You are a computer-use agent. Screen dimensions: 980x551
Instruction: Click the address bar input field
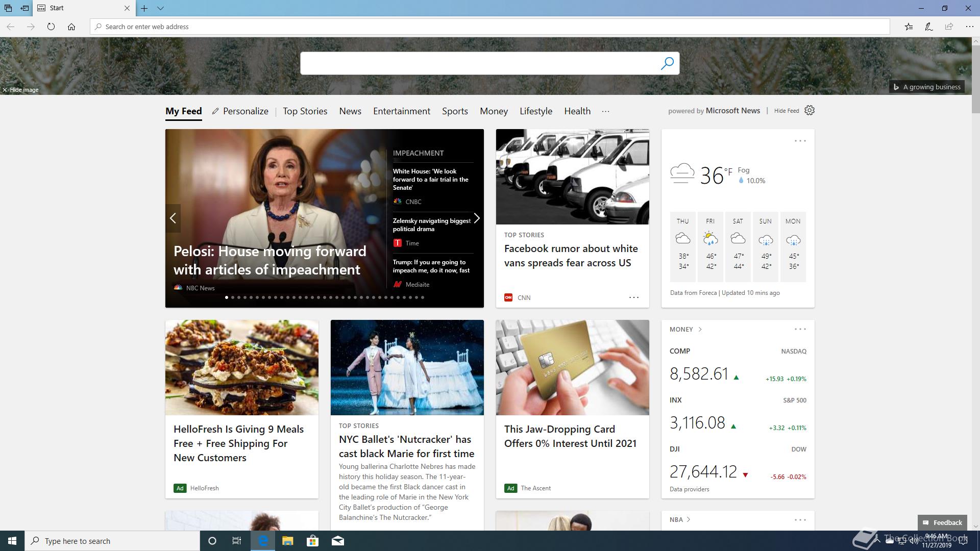[x=490, y=27]
